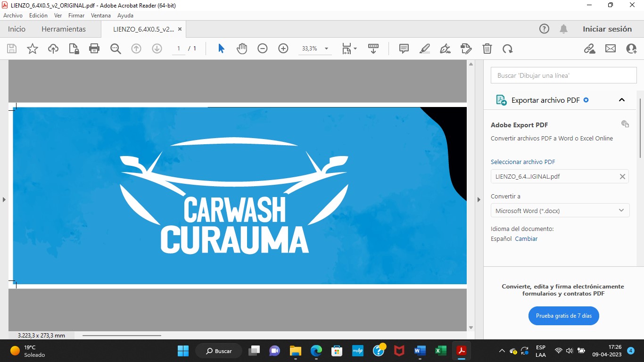
Task: Remove the selected LIENZO file with X
Action: click(622, 176)
